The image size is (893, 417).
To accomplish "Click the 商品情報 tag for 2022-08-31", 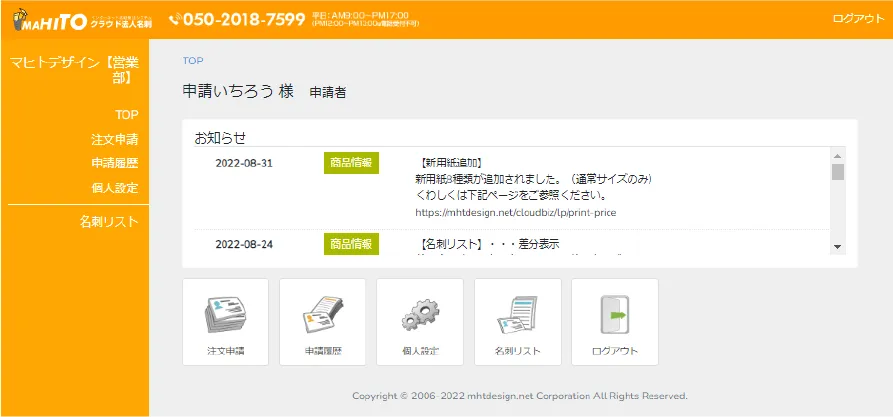I will pos(351,163).
